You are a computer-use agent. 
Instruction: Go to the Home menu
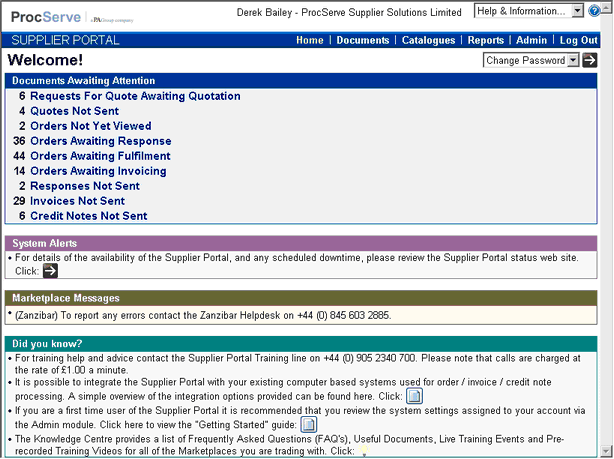[x=310, y=40]
